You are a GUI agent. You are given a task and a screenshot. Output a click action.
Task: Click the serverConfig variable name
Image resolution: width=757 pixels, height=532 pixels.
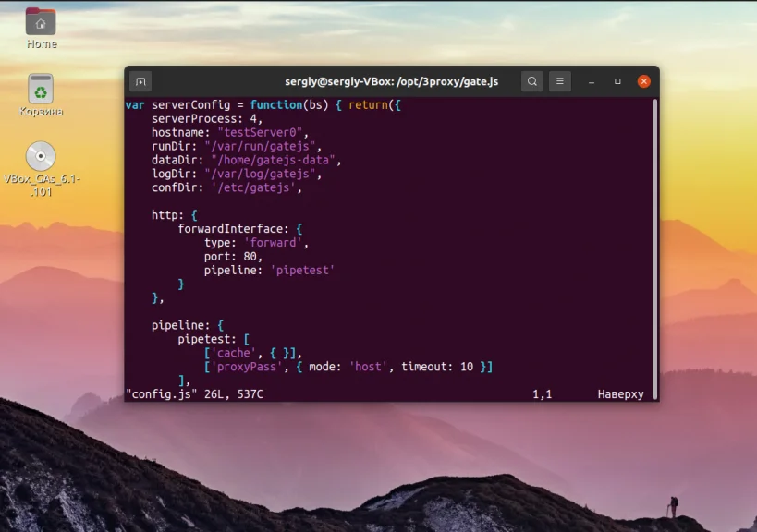point(190,105)
